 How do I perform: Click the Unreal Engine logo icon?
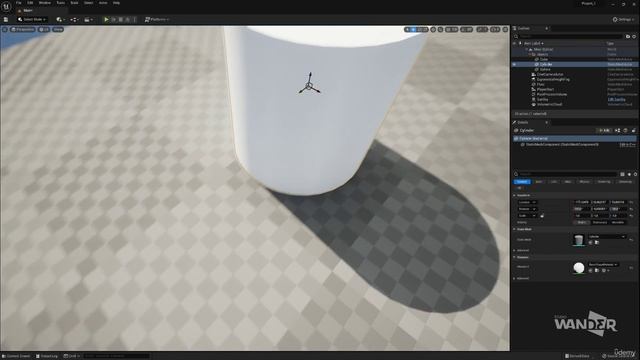[x=6, y=6]
